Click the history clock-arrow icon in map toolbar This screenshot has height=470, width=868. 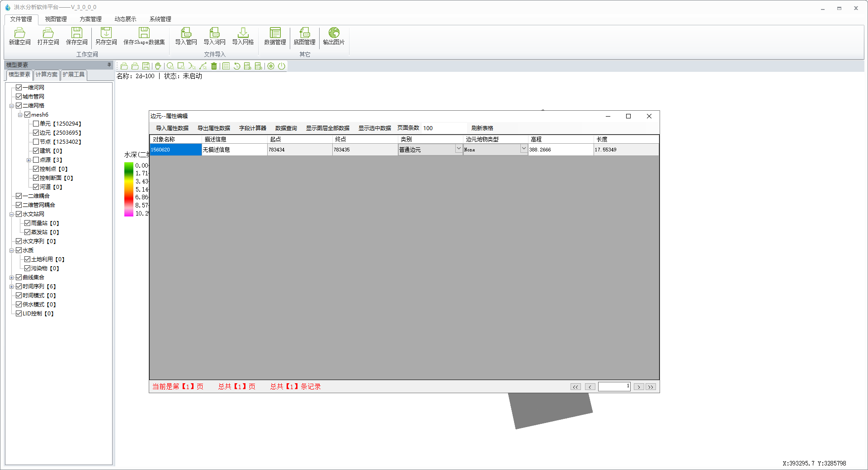click(x=237, y=66)
